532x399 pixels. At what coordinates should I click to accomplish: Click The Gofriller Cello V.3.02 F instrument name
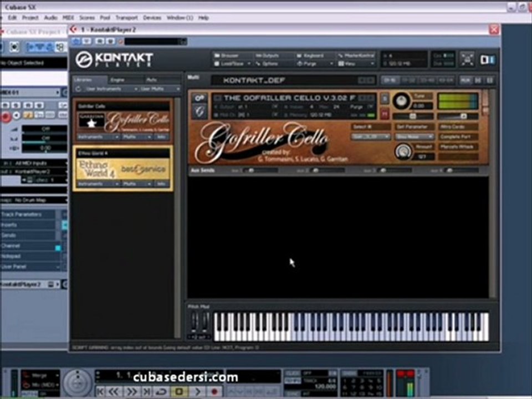pos(289,98)
